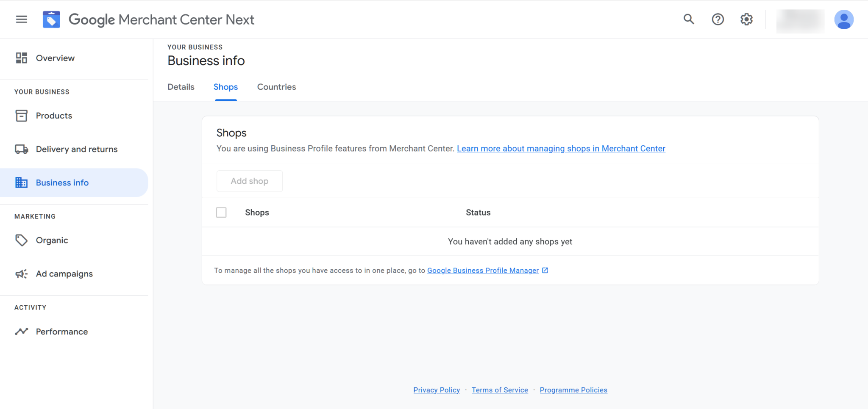Select the Delivery and returns icon
This screenshot has height=409, width=868.
tap(21, 149)
